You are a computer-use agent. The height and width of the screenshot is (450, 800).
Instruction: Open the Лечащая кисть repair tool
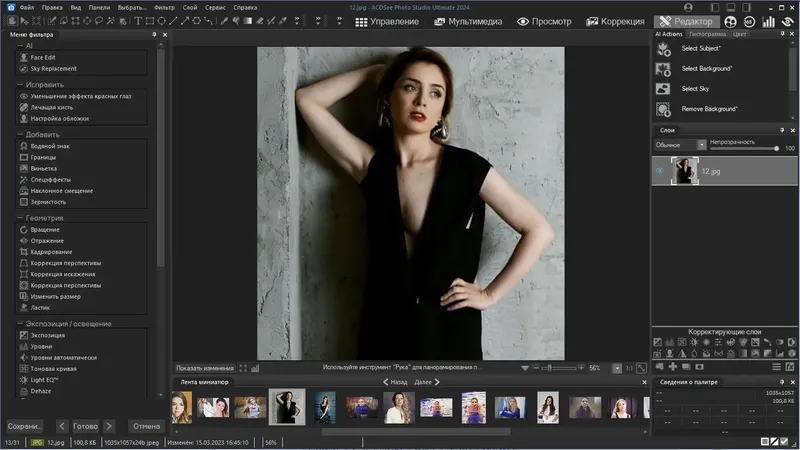click(52, 106)
